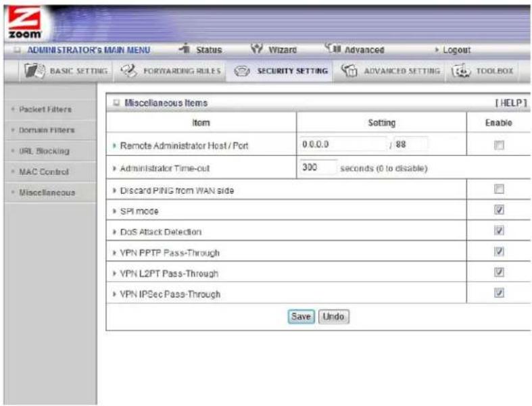Go to the Status page
Image resolution: width=532 pixels, height=406 pixels.
tap(209, 50)
